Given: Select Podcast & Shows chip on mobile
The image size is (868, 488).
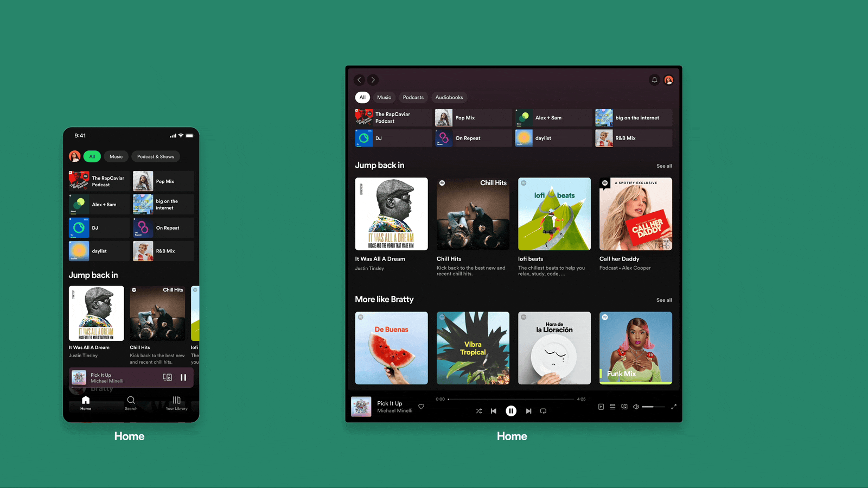Looking at the screenshot, I should [x=156, y=156].
